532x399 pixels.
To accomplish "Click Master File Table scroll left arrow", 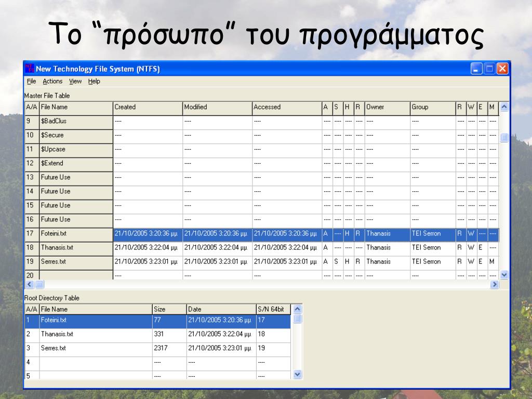I will pos(30,284).
